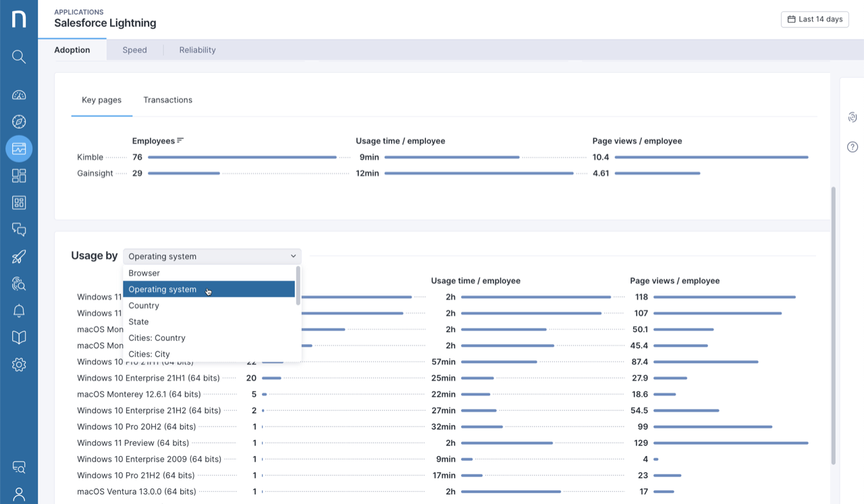Collapse the Usage by combo box
This screenshot has width=864, height=504.
[x=212, y=256]
